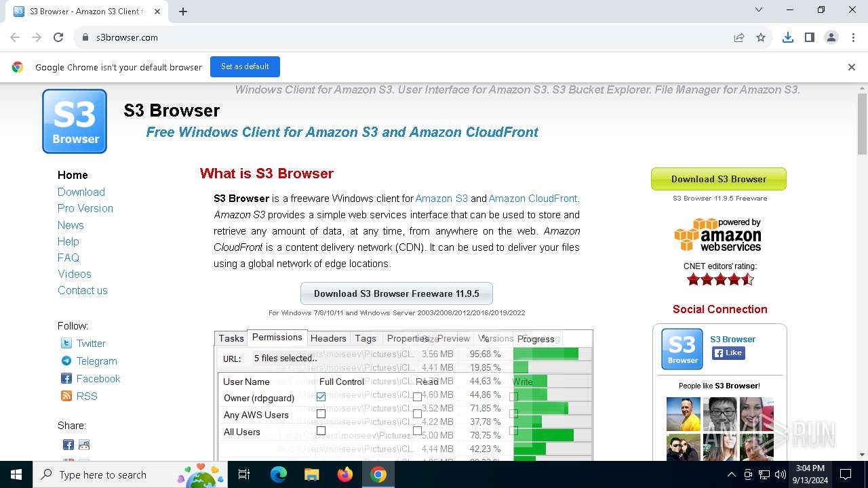Reload the page with the refresh icon
The width and height of the screenshot is (868, 488).
tap(58, 37)
